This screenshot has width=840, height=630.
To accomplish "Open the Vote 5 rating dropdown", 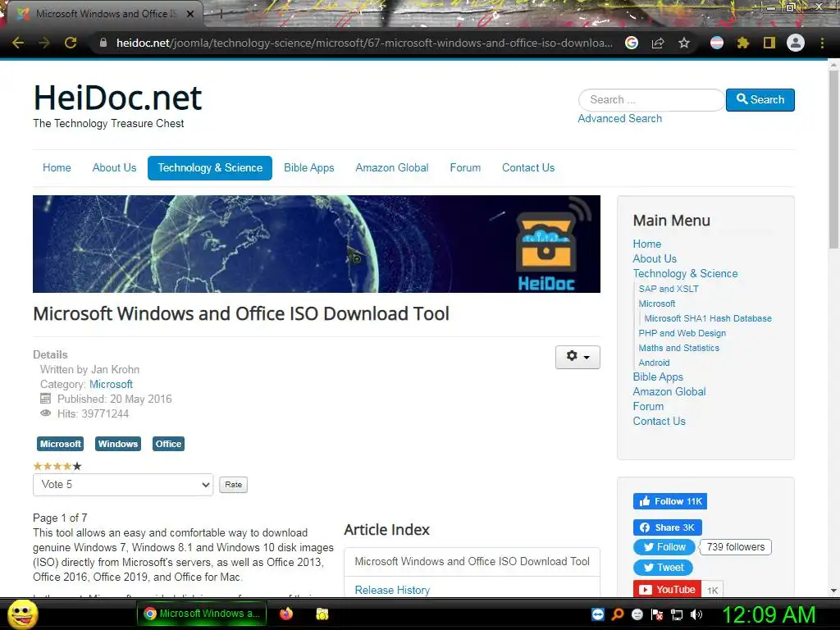I will [123, 484].
